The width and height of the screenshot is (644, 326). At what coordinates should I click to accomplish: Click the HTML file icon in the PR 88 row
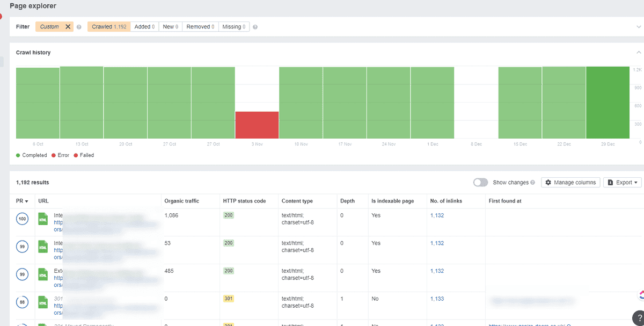click(x=43, y=302)
